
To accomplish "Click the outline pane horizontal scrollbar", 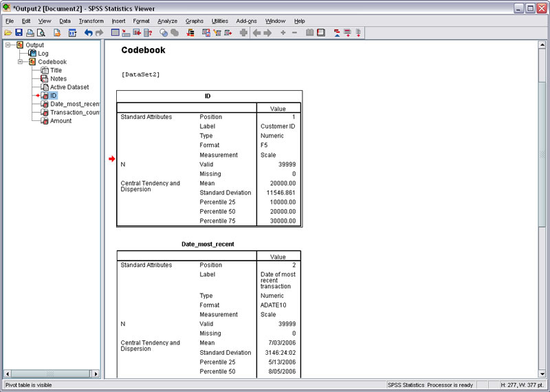I will [x=52, y=373].
